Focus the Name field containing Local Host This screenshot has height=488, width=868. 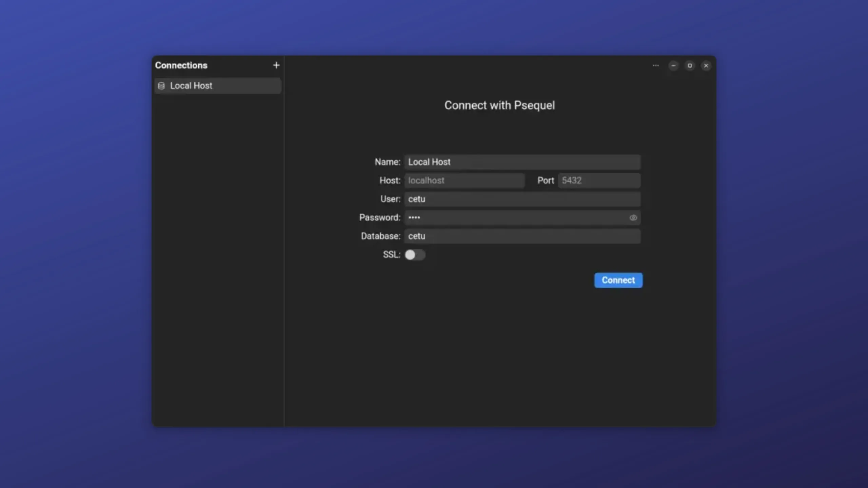(522, 162)
